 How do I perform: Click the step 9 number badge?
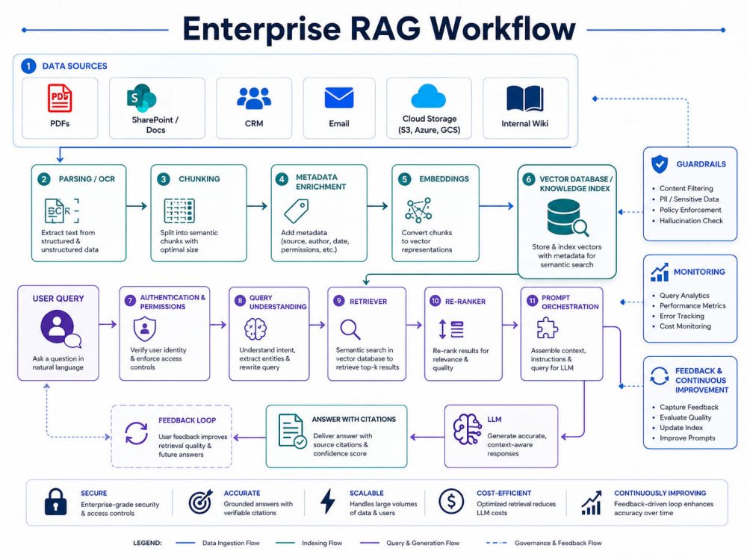pos(338,301)
